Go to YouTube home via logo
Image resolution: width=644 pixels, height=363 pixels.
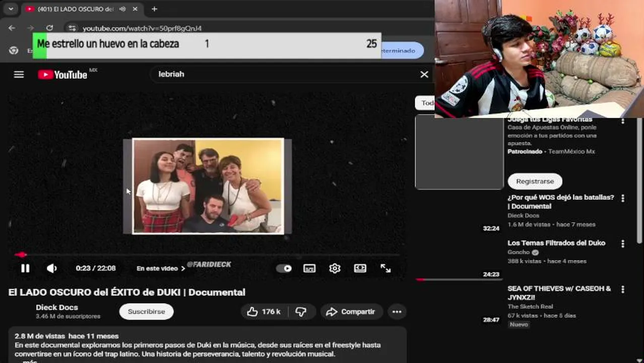62,75
